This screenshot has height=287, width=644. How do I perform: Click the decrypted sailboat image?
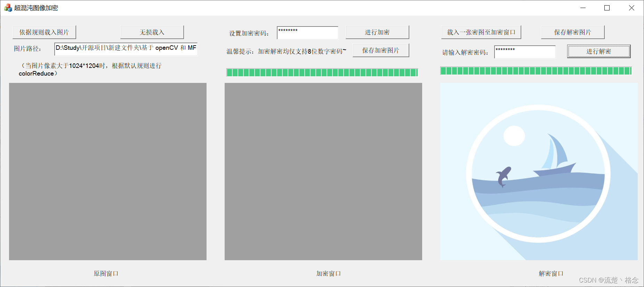pyautogui.click(x=539, y=171)
